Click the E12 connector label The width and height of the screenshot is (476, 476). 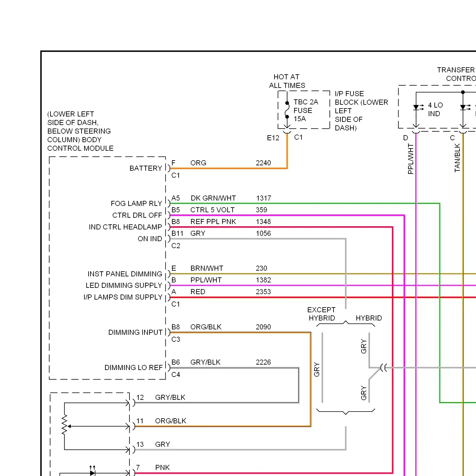click(x=273, y=138)
